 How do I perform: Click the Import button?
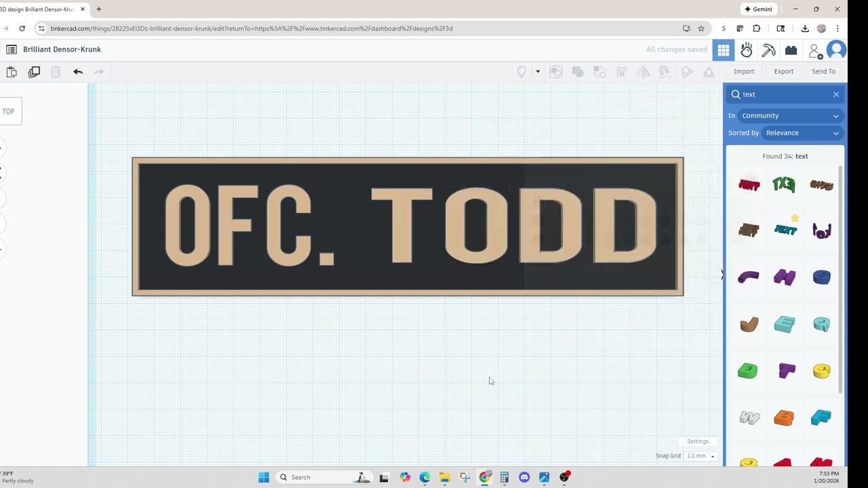tap(744, 72)
